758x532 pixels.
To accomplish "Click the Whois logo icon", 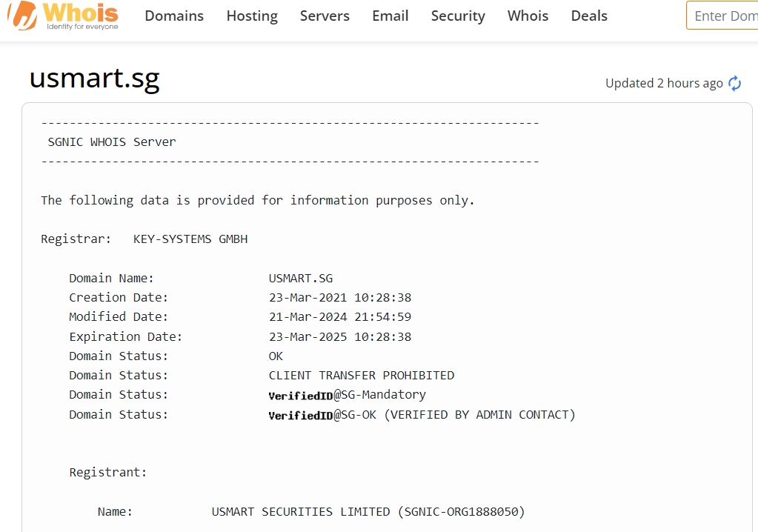I will click(21, 16).
